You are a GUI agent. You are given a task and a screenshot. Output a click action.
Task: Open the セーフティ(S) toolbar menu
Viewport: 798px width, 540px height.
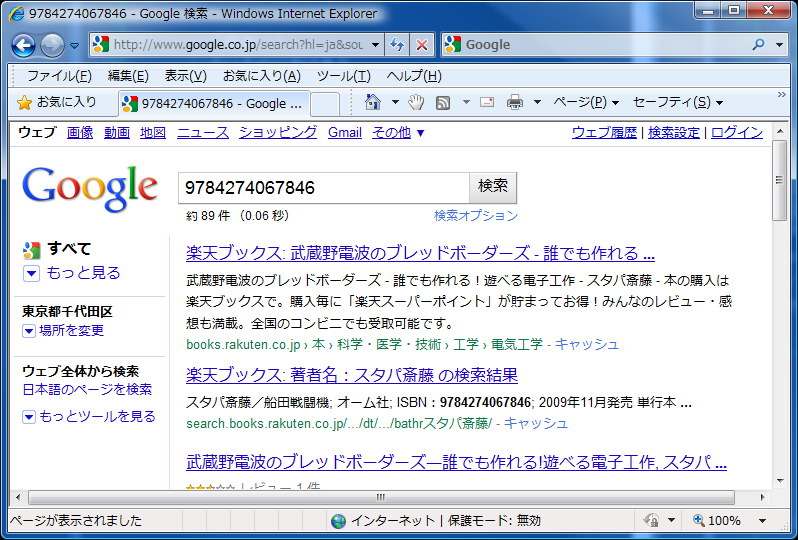pos(678,102)
